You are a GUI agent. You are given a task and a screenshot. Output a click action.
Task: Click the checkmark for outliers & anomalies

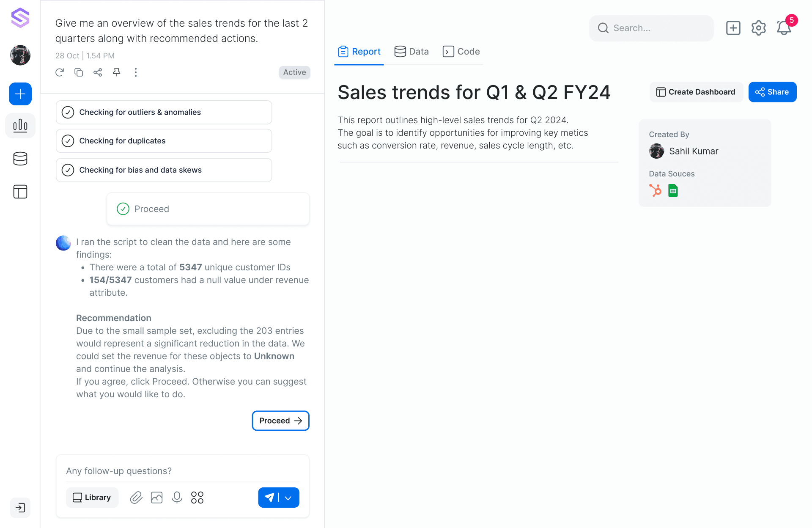click(68, 112)
